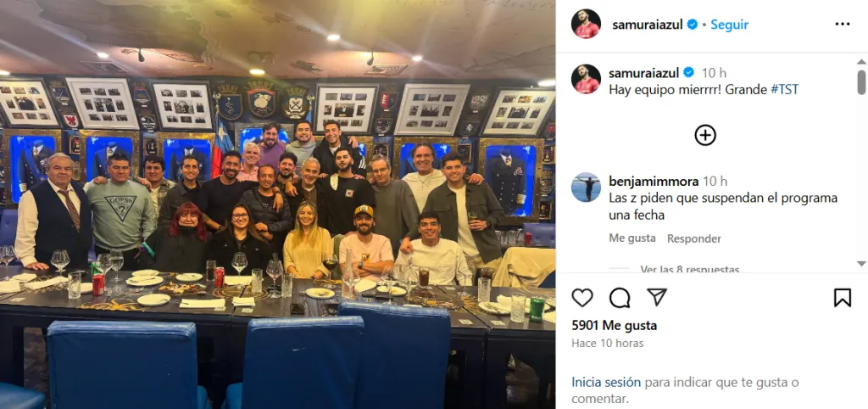Share post with paper plane icon

point(657,298)
